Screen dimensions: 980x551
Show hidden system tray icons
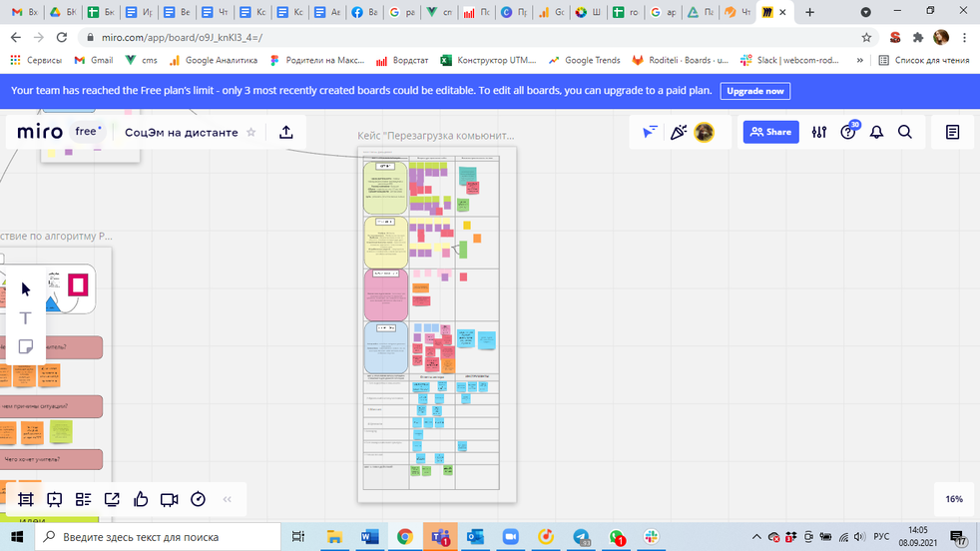756,537
